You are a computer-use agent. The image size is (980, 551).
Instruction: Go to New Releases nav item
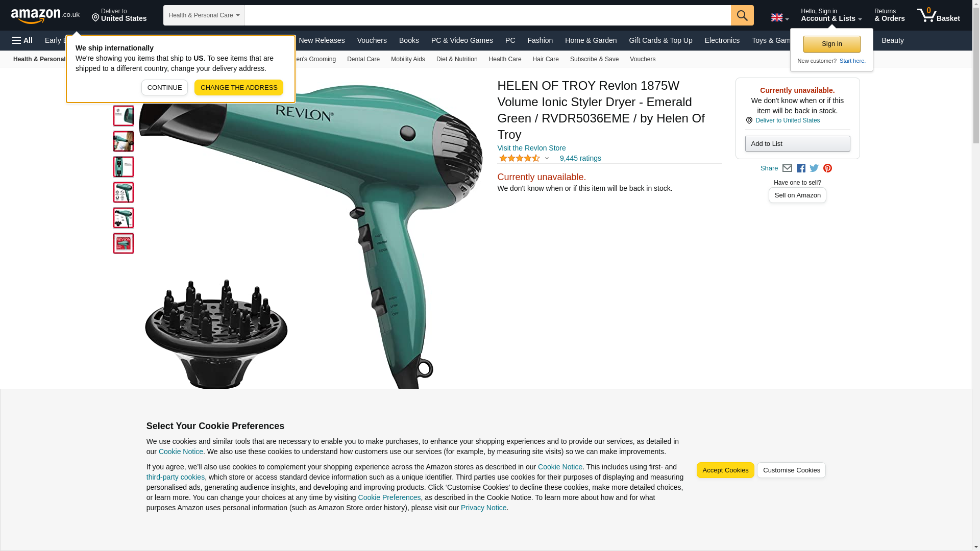coord(322,40)
